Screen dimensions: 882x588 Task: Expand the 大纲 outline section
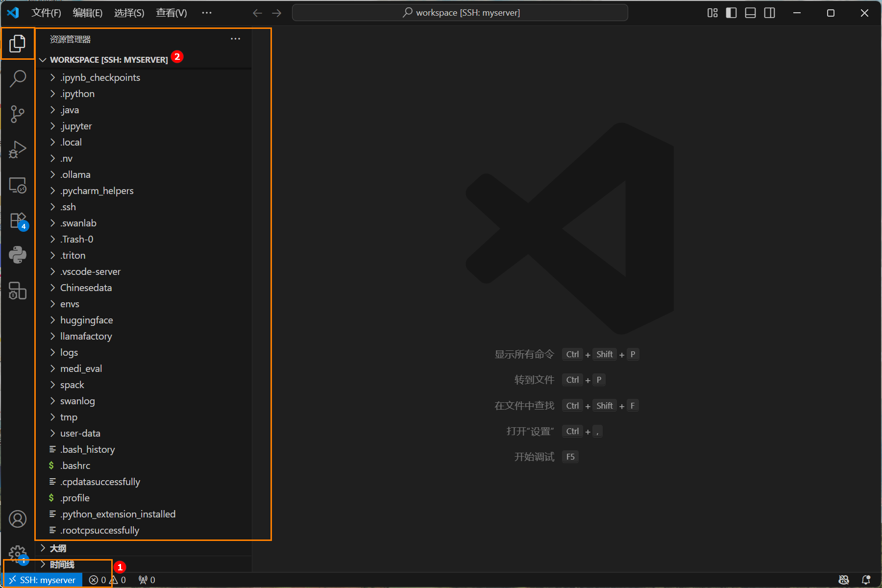click(x=58, y=548)
